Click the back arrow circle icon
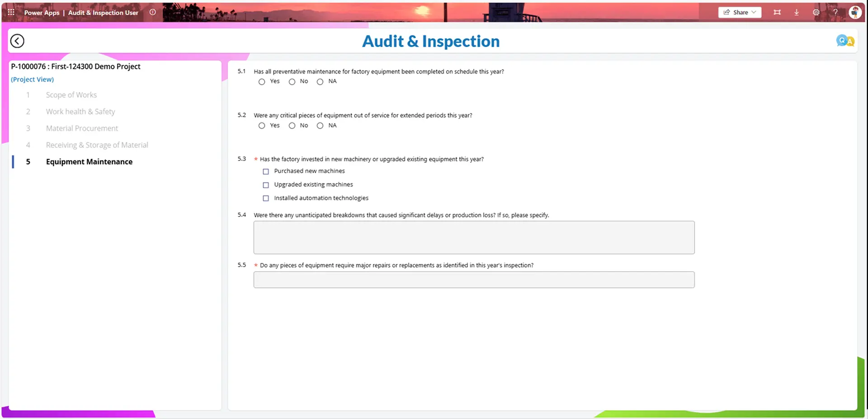This screenshot has width=868, height=419. click(17, 41)
